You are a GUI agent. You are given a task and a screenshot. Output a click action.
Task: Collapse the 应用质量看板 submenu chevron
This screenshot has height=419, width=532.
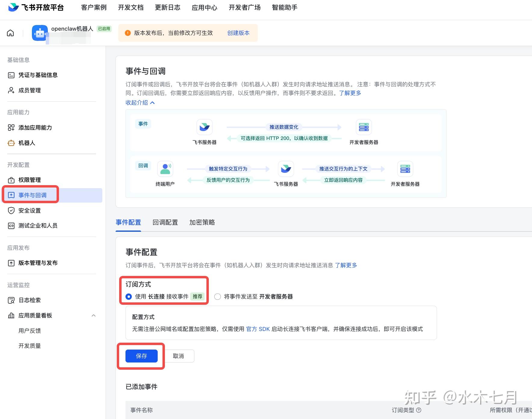point(94,315)
